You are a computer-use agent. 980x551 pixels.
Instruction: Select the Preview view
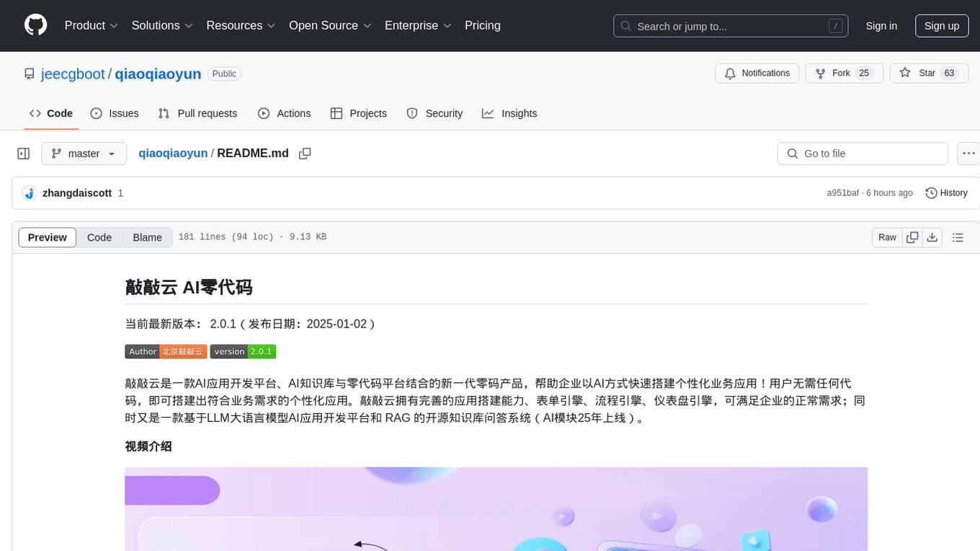(48, 237)
